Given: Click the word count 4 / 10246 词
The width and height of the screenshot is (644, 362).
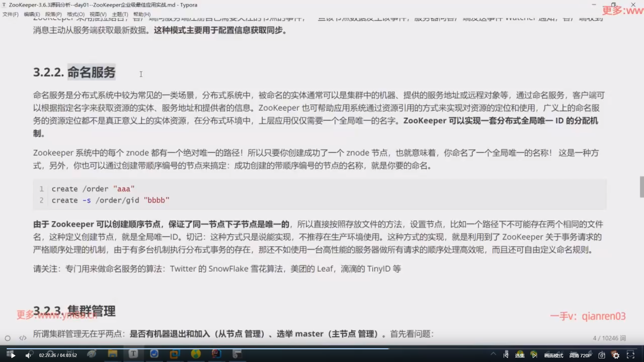Looking at the screenshot, I should (x=609, y=338).
